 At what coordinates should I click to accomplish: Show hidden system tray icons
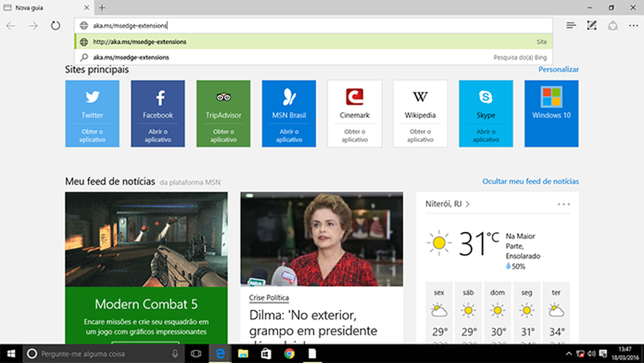point(569,354)
